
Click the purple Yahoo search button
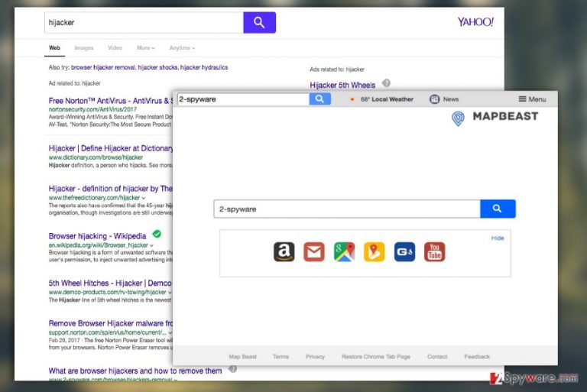coord(259,22)
